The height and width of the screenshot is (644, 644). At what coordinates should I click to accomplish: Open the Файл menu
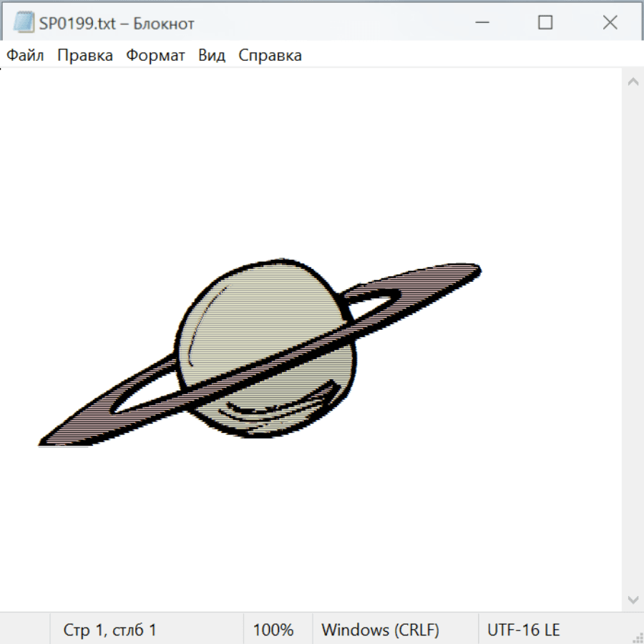click(x=25, y=56)
